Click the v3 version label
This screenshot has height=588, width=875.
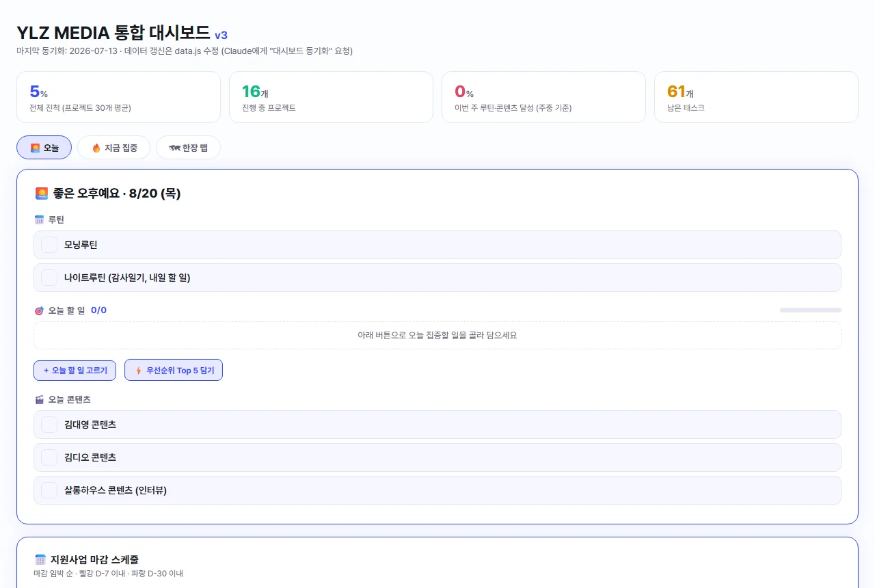tap(221, 36)
